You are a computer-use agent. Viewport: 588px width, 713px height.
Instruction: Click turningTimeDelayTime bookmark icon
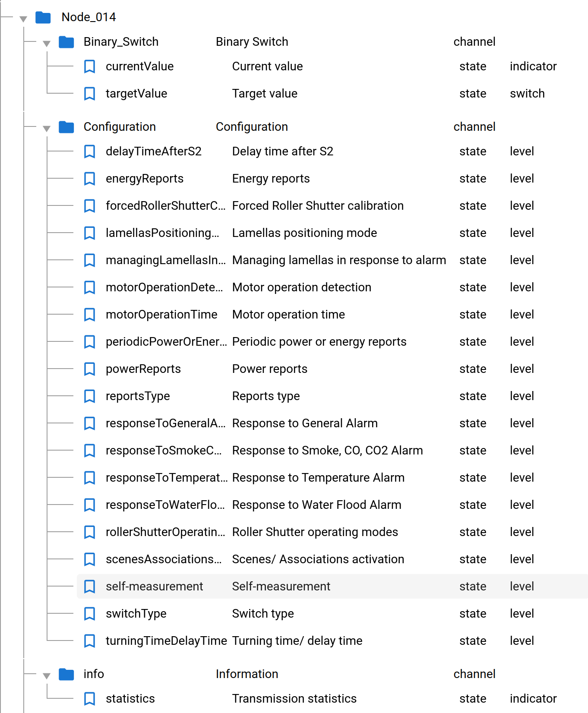[89, 641]
